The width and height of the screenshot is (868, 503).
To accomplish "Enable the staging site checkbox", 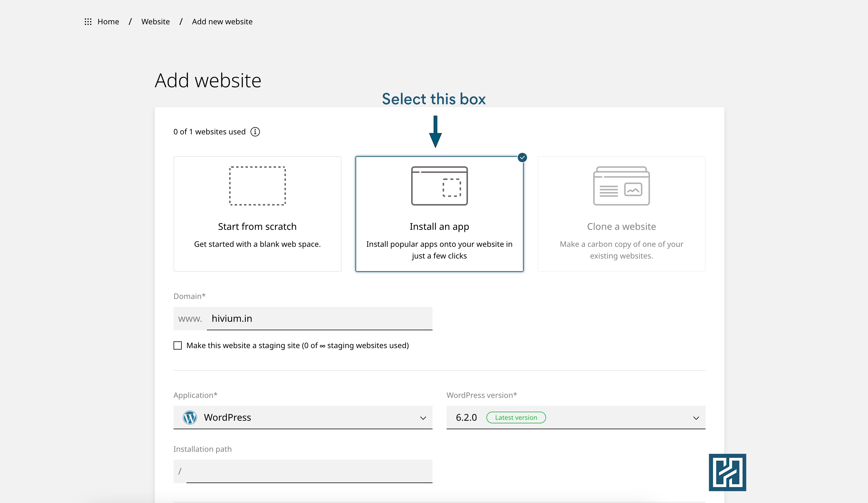I will click(x=177, y=345).
